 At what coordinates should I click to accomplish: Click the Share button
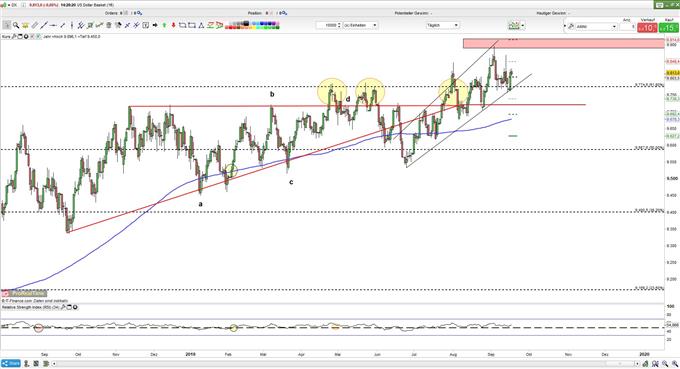point(11,363)
